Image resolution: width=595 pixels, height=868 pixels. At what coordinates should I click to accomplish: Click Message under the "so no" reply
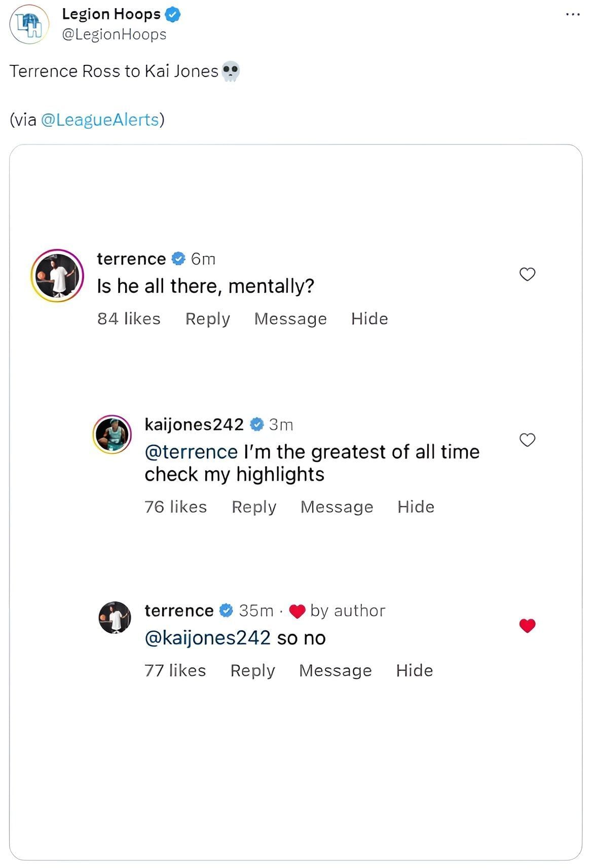(335, 671)
